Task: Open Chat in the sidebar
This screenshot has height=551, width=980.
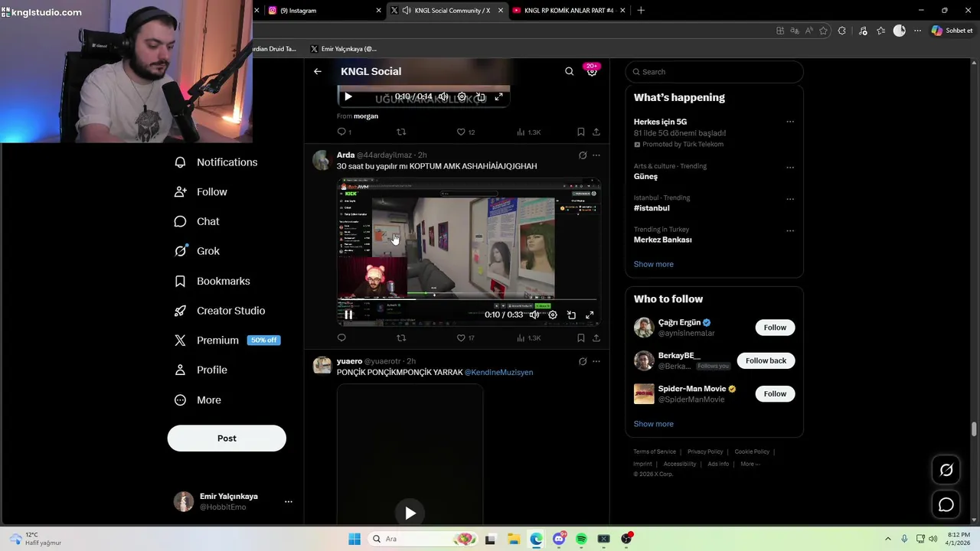Action: point(197,221)
